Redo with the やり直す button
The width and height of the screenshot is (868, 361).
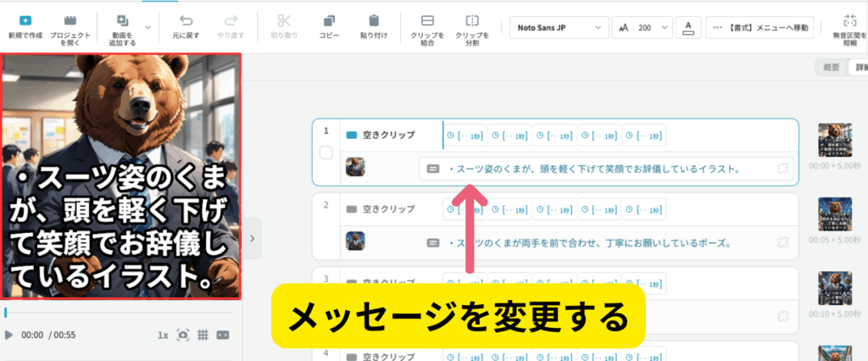[231, 27]
